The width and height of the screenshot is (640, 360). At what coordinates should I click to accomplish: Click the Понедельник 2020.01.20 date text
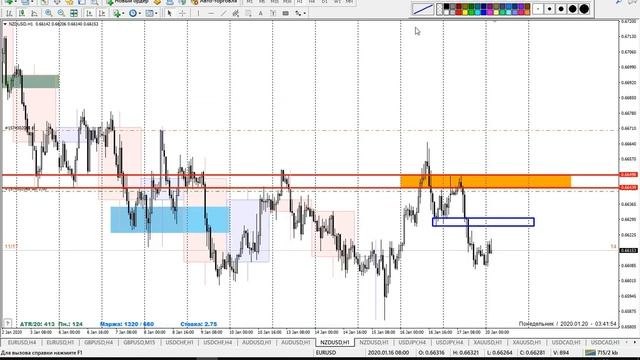click(568, 324)
